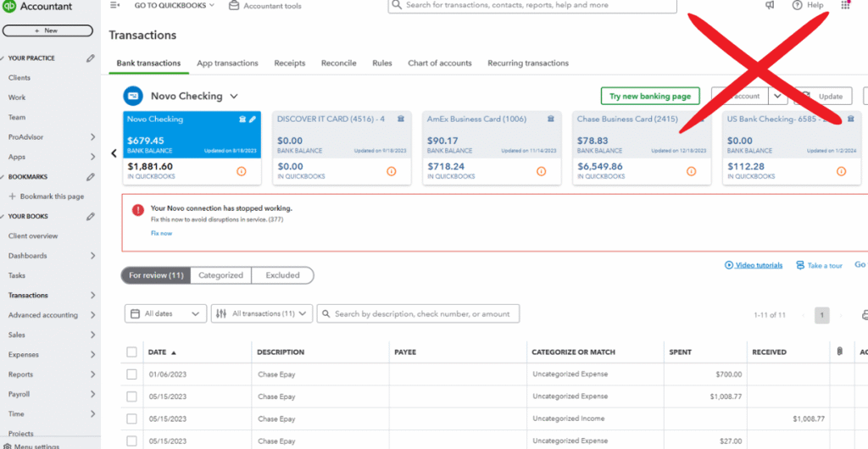The image size is (868, 449).
Task: Switch to For review (11) filter
Action: 156,275
